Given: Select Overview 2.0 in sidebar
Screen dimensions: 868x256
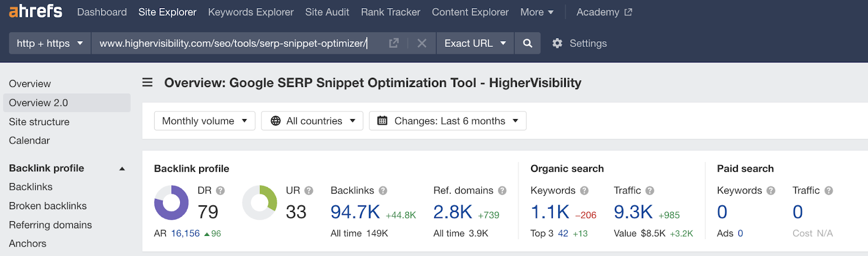Looking at the screenshot, I should point(67,103).
